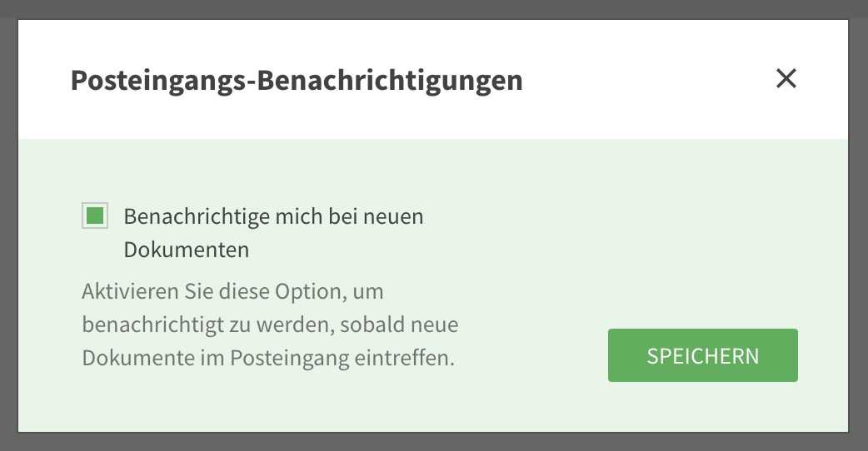Click the text "Dokumente im Posteingang eintreffen."

(x=268, y=358)
